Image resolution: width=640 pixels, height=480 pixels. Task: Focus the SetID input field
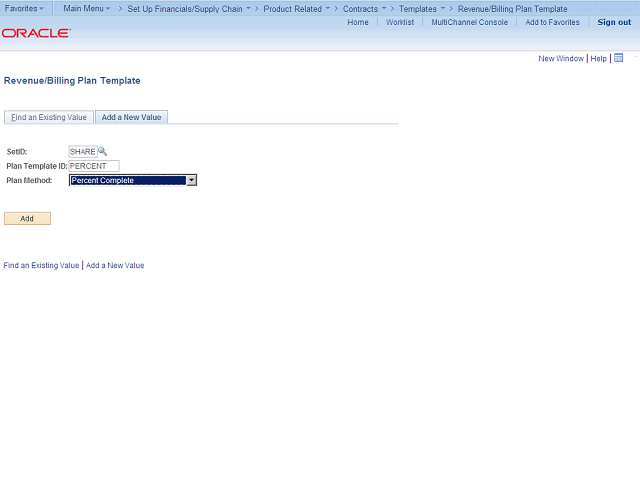point(83,151)
